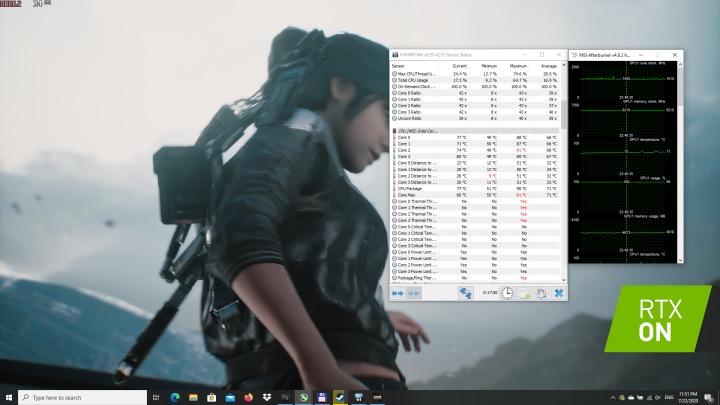Select the CPU Package temperature row

point(475,189)
